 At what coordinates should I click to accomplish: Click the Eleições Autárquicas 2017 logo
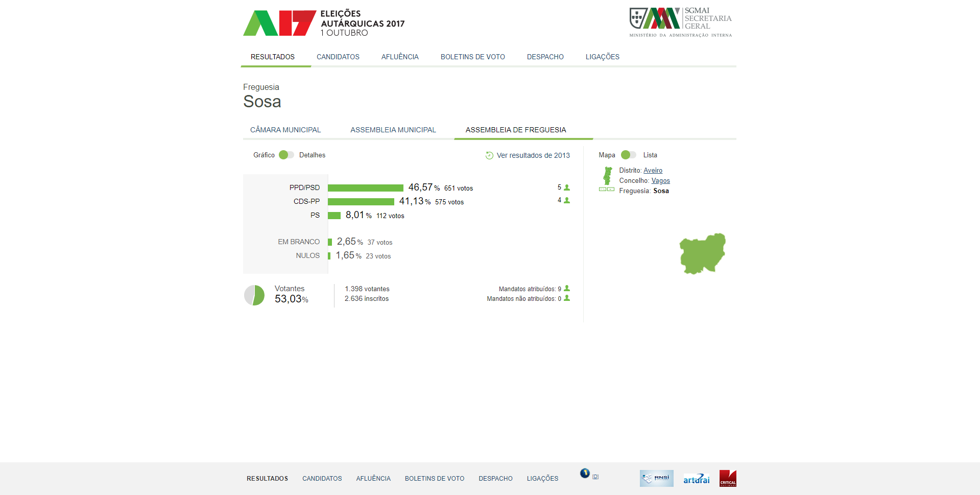click(323, 23)
